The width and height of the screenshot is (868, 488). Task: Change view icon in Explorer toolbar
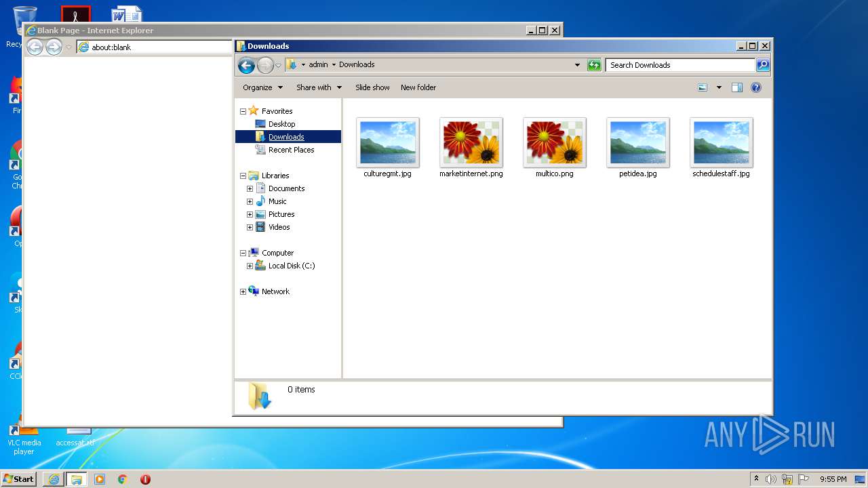[x=703, y=87]
